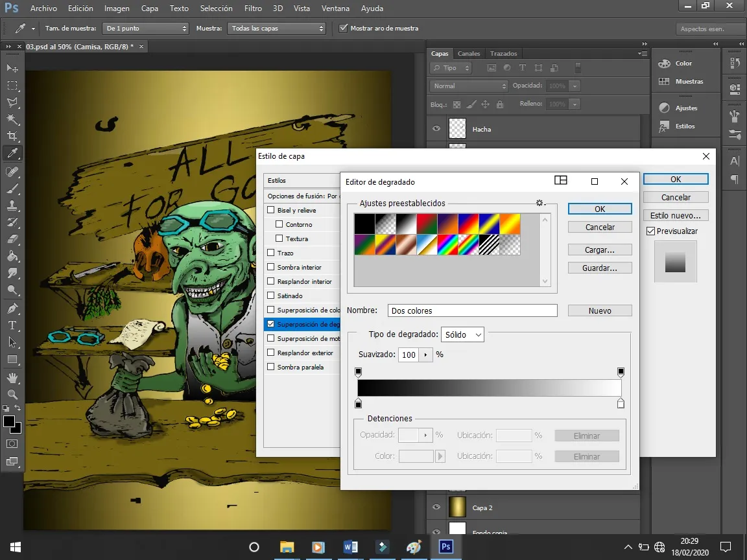Screen dimensions: 747x560
Task: Click Estilo nuevo... button
Action: pos(676,216)
